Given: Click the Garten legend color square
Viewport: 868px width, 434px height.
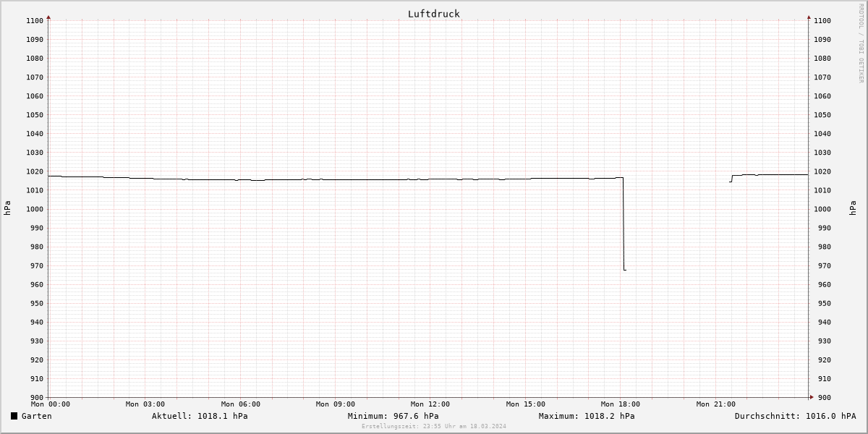Looking at the screenshot, I should coord(14,416).
